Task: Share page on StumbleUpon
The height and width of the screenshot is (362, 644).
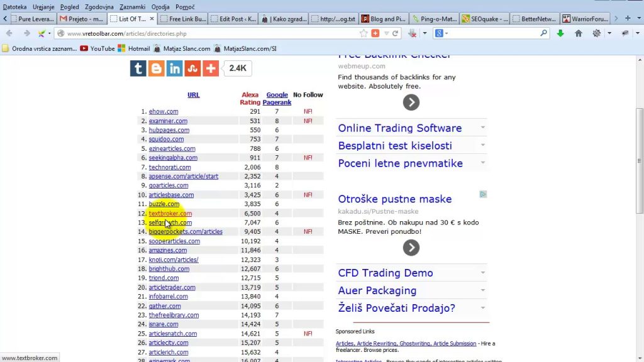Action: [x=192, y=69]
